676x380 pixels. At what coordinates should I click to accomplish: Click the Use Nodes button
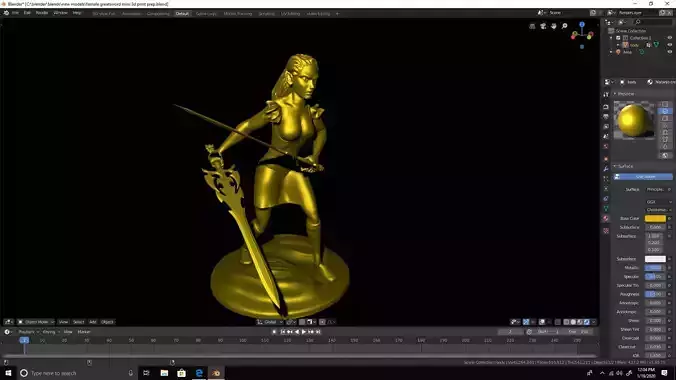pyautogui.click(x=643, y=177)
